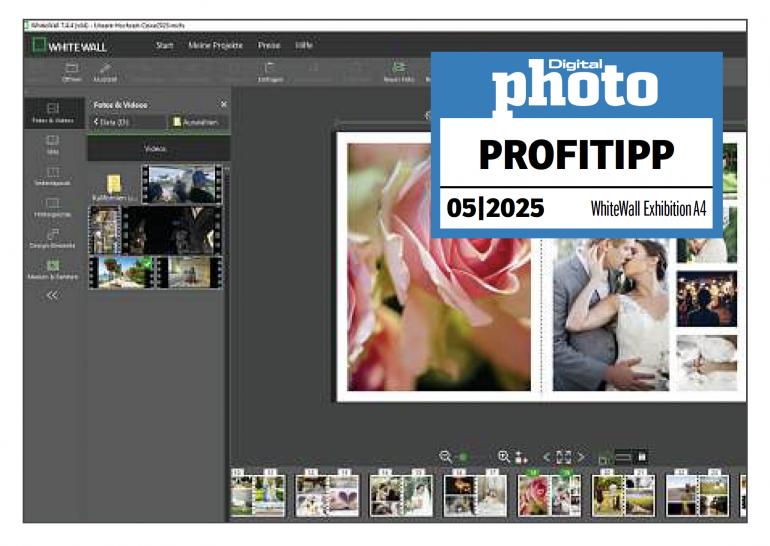This screenshot has height=546, width=770.
Task: Open the highlighted pink rose spread thumbnail
Action: (549, 495)
